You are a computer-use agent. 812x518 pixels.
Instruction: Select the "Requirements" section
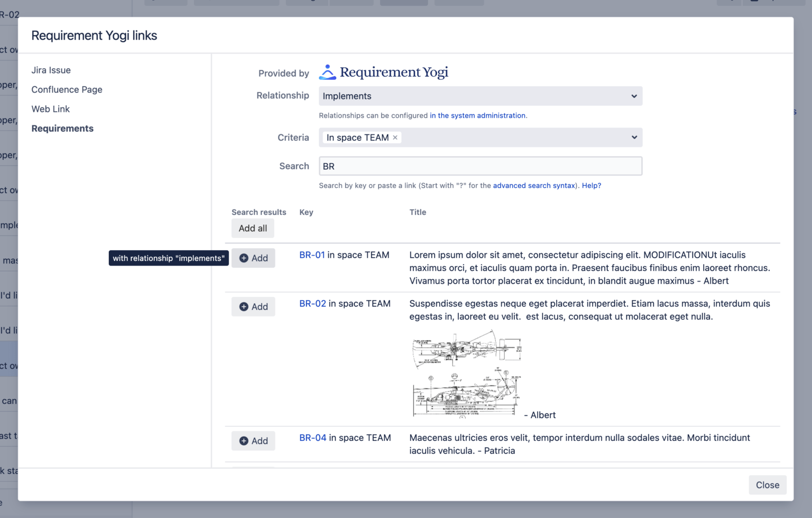(x=62, y=128)
